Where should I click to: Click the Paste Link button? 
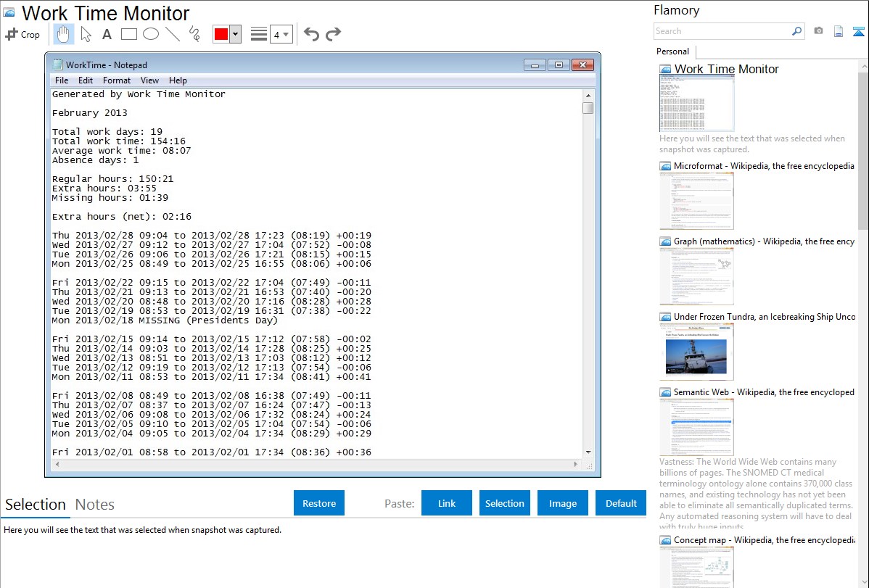(447, 503)
